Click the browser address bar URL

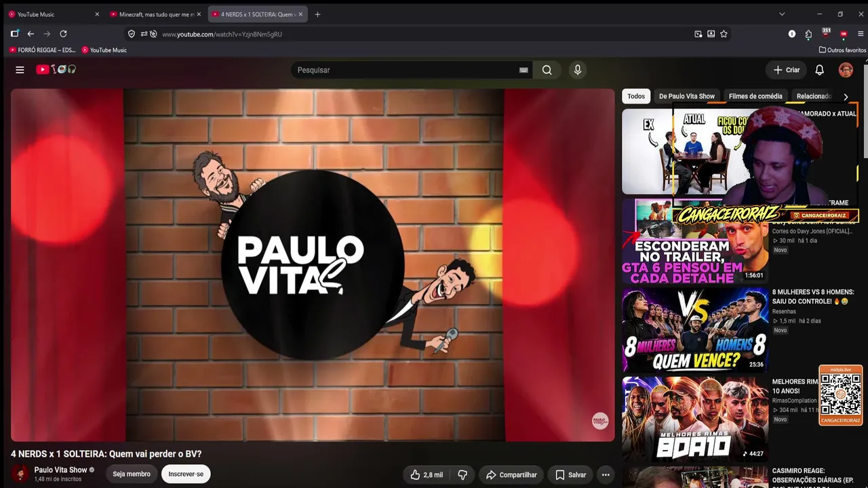pos(222,34)
